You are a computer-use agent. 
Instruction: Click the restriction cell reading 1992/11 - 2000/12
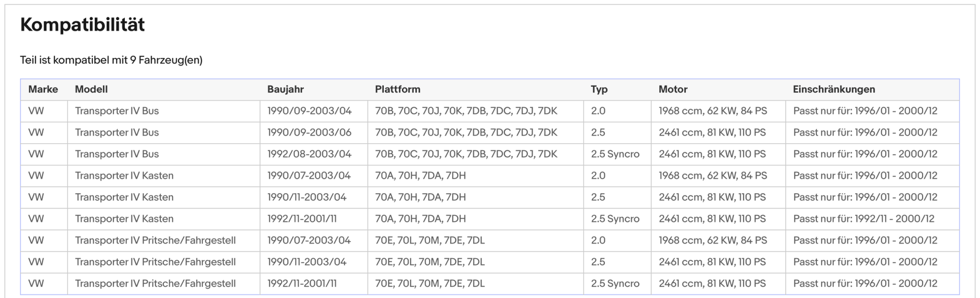click(863, 219)
